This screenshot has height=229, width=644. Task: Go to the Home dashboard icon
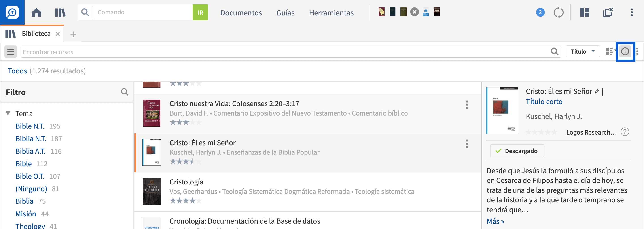[36, 12]
